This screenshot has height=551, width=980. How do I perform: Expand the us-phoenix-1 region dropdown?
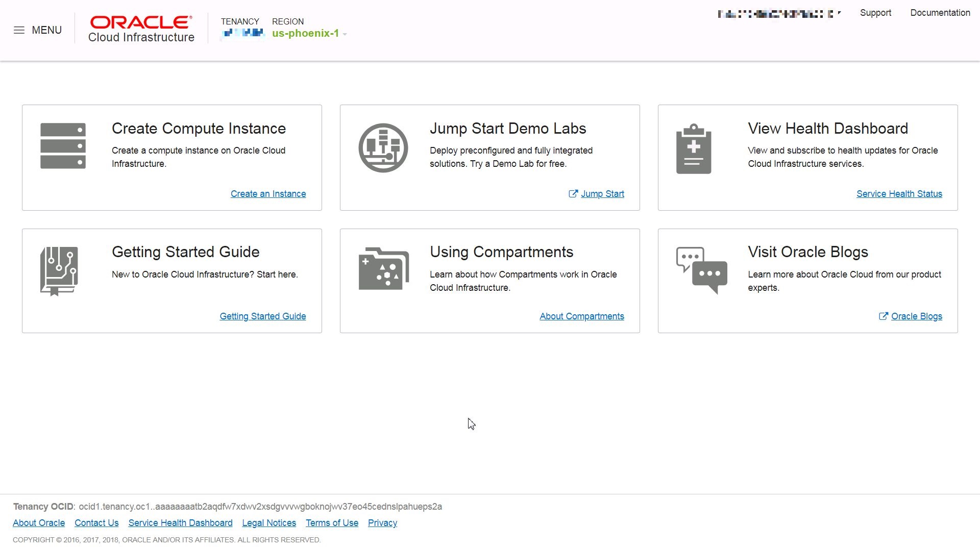tap(309, 34)
